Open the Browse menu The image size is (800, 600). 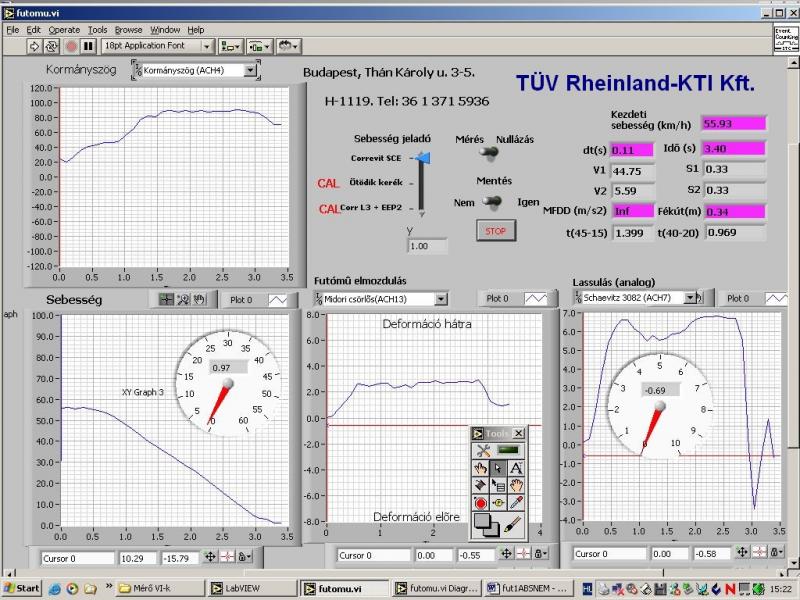click(128, 30)
